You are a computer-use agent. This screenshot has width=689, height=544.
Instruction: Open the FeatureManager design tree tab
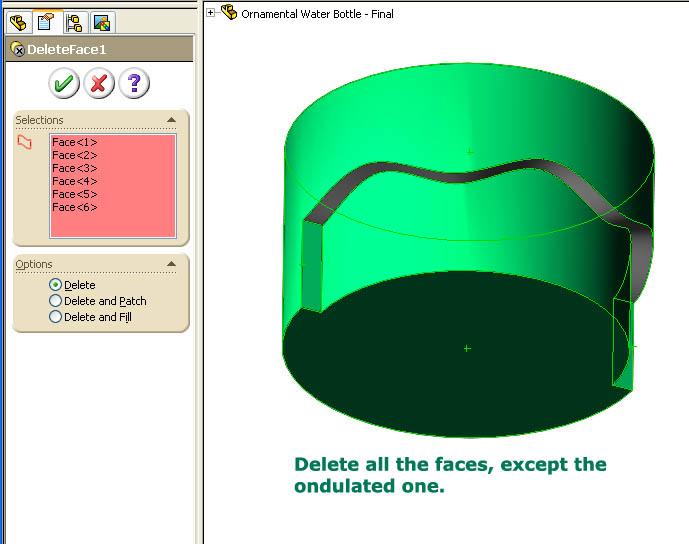[x=17, y=21]
